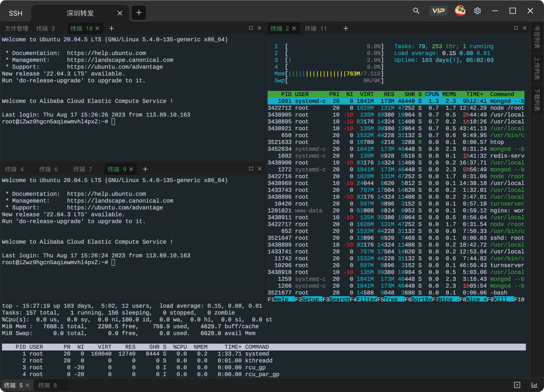Select the 终端 8 tab
Screen dimensions: 544x392
(x=47, y=385)
